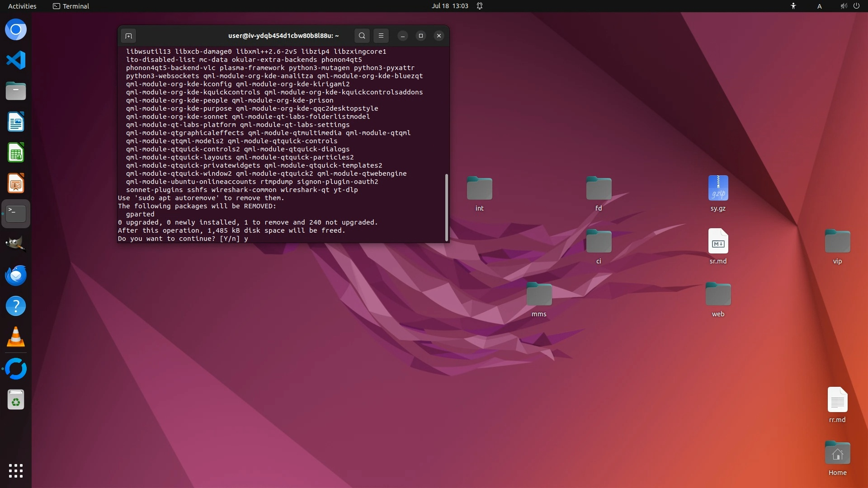Select the sr.md markdown file
Screen dimensions: 868x488
click(x=718, y=241)
